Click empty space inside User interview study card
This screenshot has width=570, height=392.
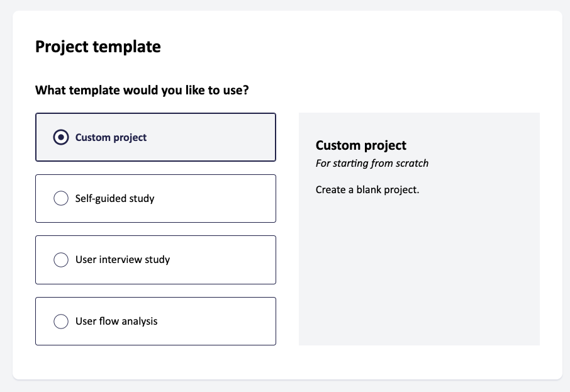[226, 260]
